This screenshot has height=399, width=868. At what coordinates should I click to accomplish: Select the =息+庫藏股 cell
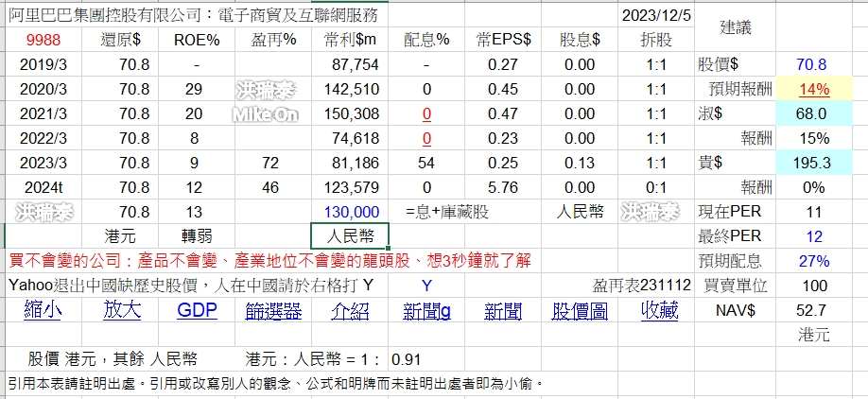point(447,212)
